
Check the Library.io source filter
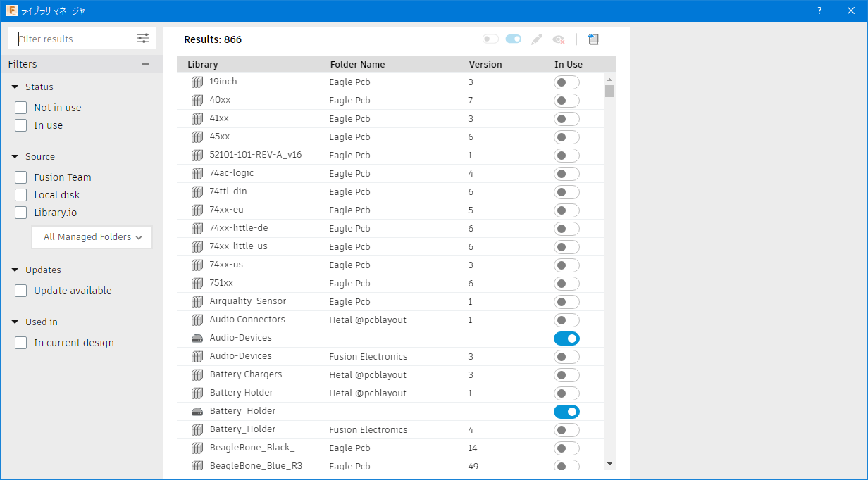pos(21,213)
